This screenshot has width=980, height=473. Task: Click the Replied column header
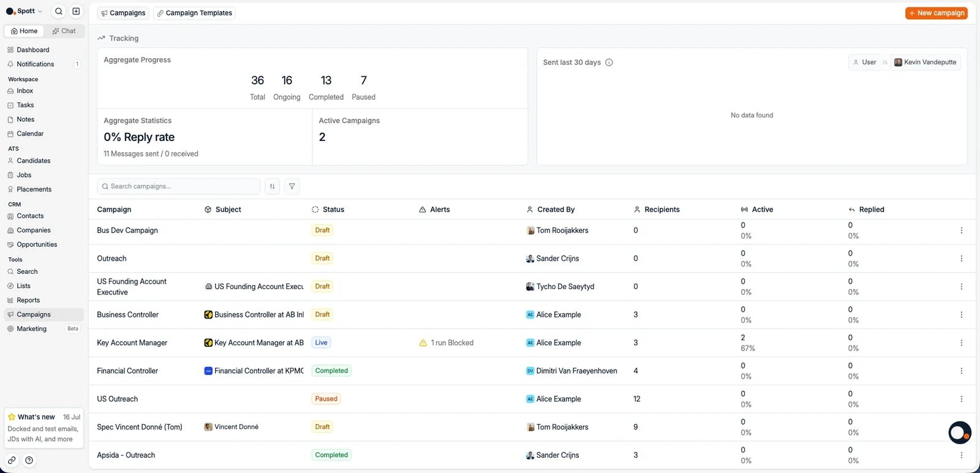867,210
